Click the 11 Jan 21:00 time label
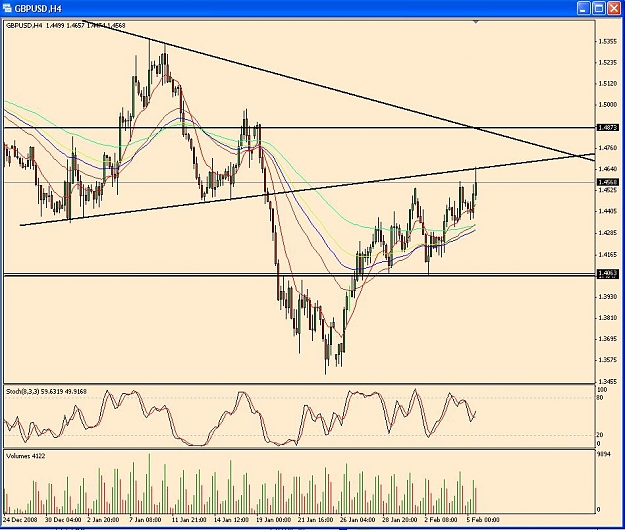Image resolution: width=625 pixels, height=530 pixels. pos(189,520)
